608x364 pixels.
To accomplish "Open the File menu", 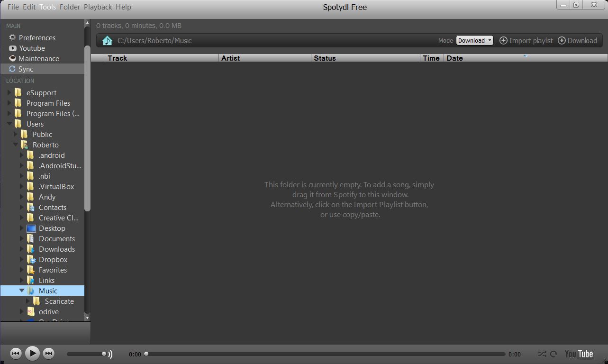I will (13, 7).
